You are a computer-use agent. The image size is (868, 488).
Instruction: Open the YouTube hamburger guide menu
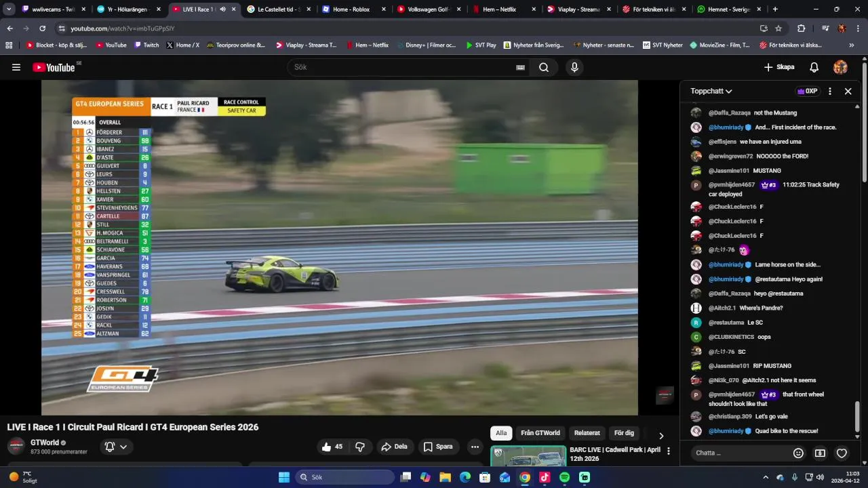pyautogui.click(x=16, y=67)
